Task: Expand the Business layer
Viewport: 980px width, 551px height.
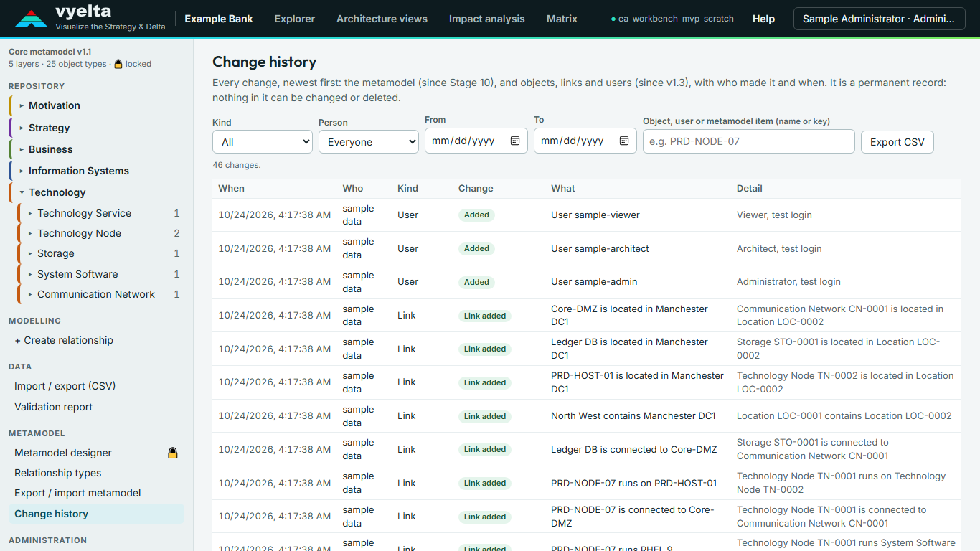Action: pyautogui.click(x=22, y=149)
